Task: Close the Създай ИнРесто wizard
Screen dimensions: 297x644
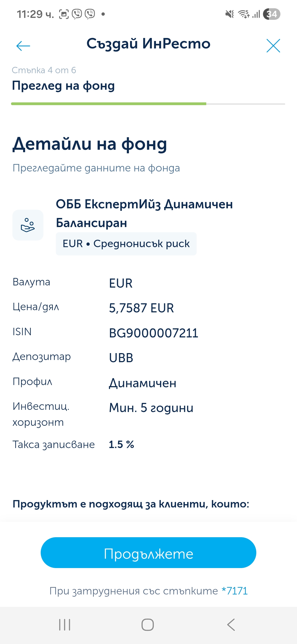Action: point(273,46)
